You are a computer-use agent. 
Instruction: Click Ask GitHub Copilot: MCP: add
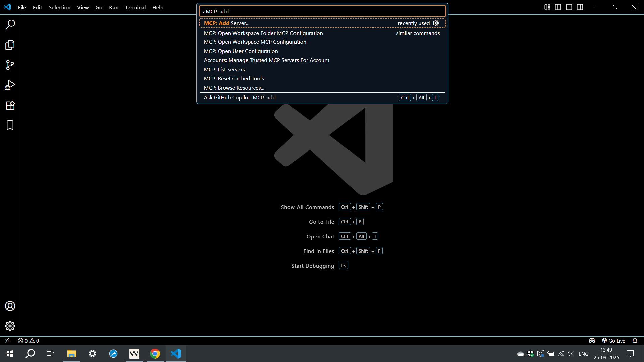[239, 97]
